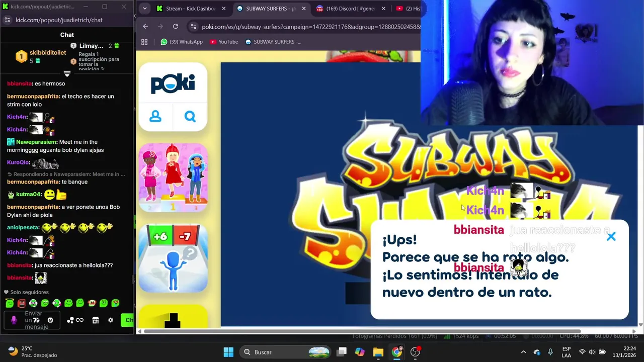
Task: Send message with the green Chat button
Action: pyautogui.click(x=127, y=320)
